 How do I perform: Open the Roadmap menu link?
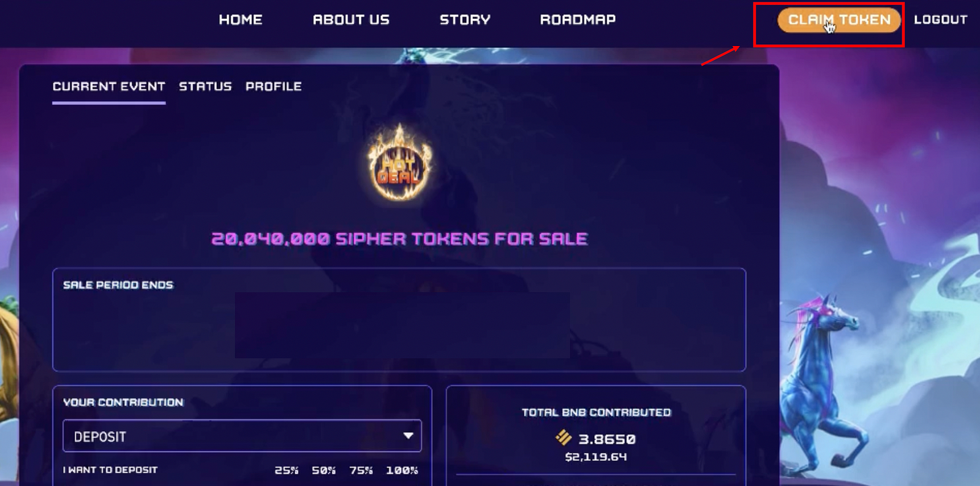point(578,20)
